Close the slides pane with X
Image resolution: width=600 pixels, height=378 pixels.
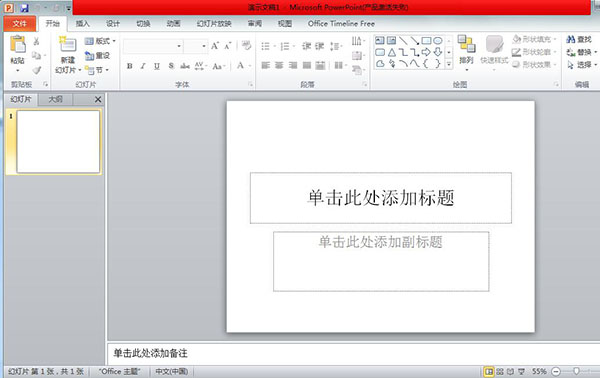98,99
